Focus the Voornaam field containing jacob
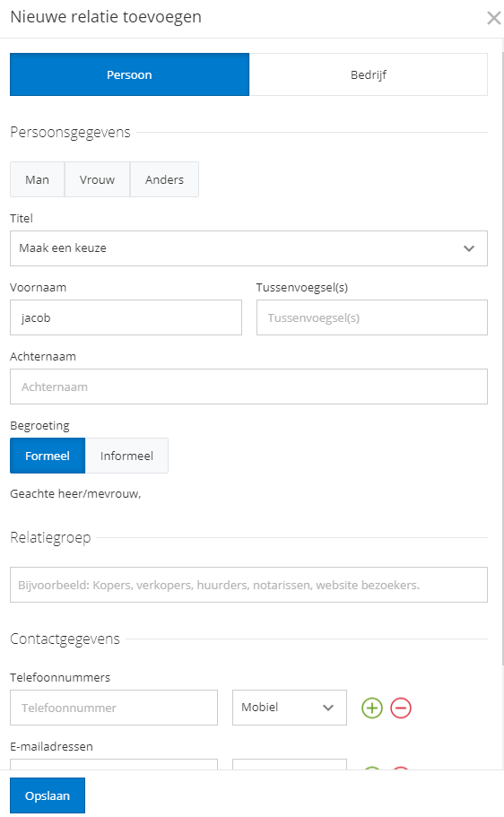The width and height of the screenshot is (504, 817). [126, 317]
